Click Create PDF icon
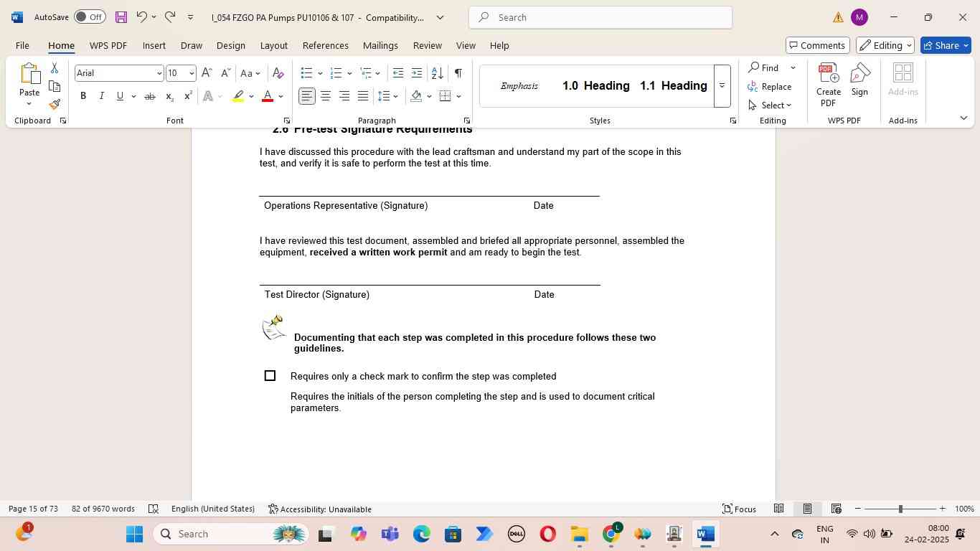Screen dimensions: 980x551 829,85
